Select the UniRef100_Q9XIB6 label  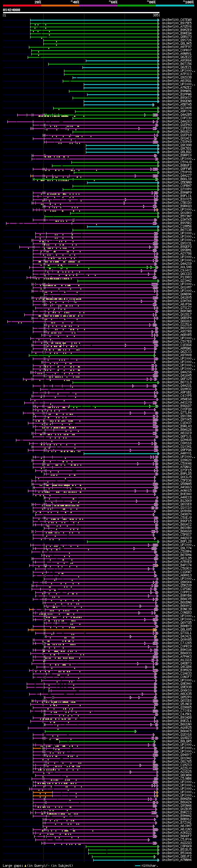(177, 416)
